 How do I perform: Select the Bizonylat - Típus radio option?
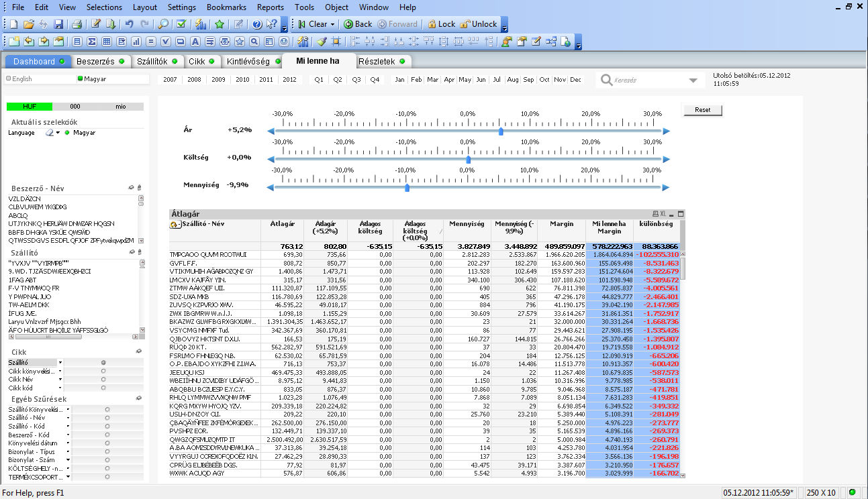pos(107,451)
